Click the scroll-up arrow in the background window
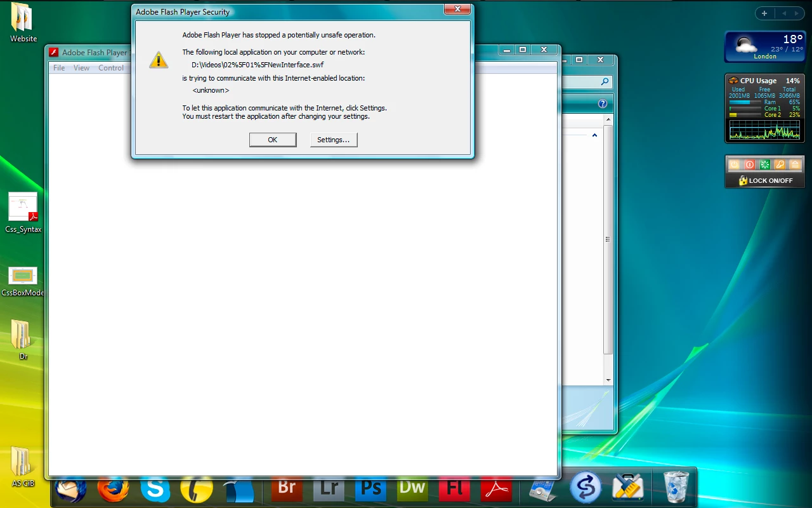The image size is (812, 508). (608, 119)
